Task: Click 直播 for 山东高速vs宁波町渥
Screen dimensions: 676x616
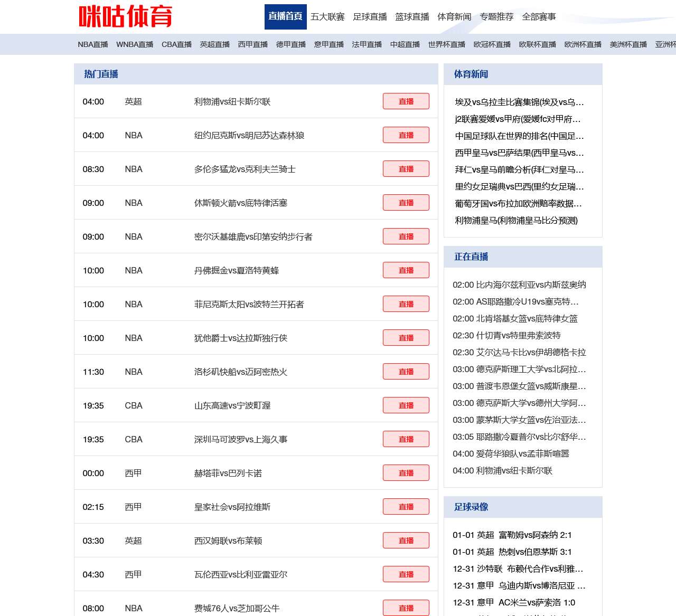Action: (x=406, y=405)
